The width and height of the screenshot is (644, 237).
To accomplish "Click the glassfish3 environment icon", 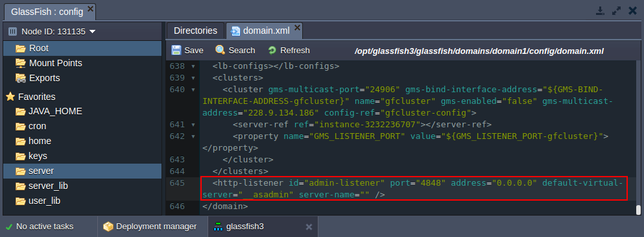I will pos(218,227).
